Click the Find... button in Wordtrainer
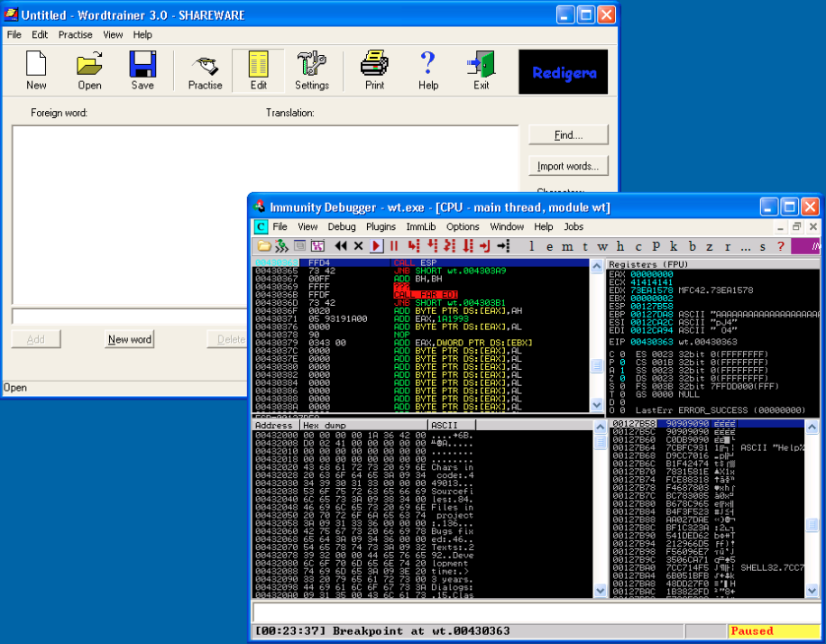 click(568, 135)
